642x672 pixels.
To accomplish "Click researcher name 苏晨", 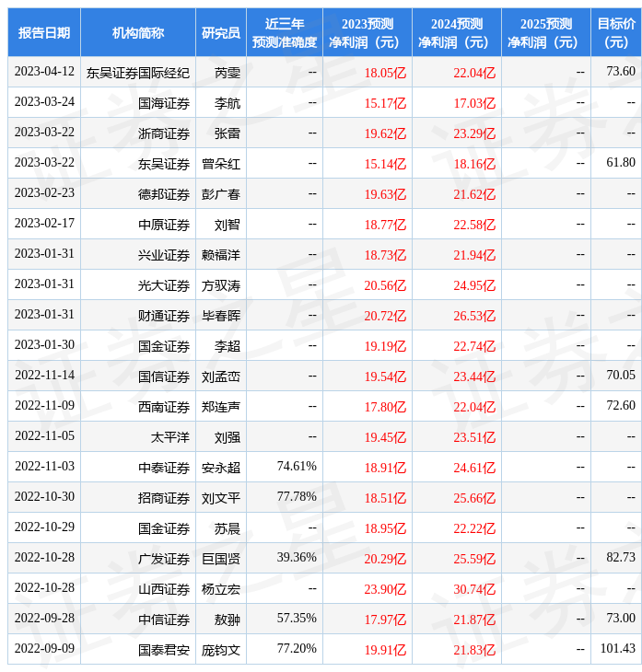I will tap(228, 529).
